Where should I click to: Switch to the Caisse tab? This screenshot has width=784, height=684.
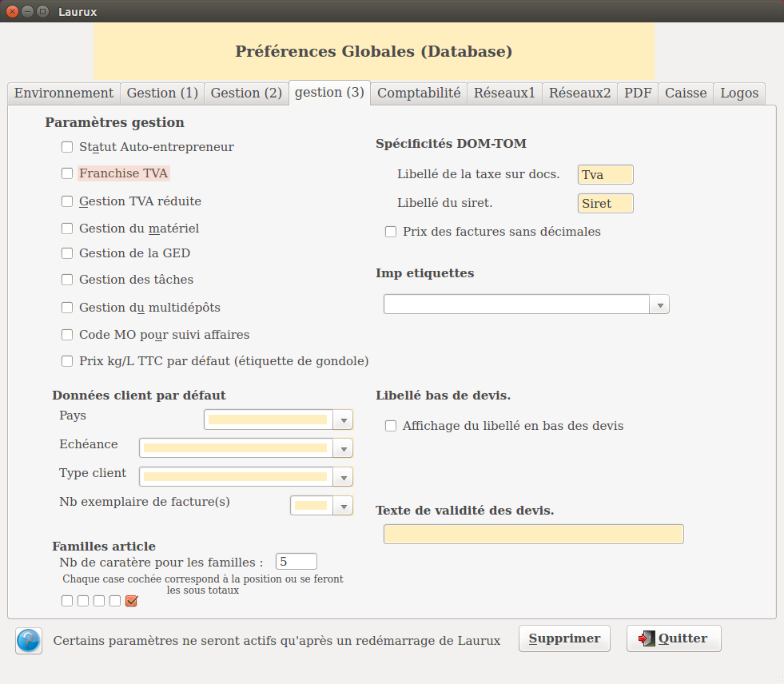point(686,93)
